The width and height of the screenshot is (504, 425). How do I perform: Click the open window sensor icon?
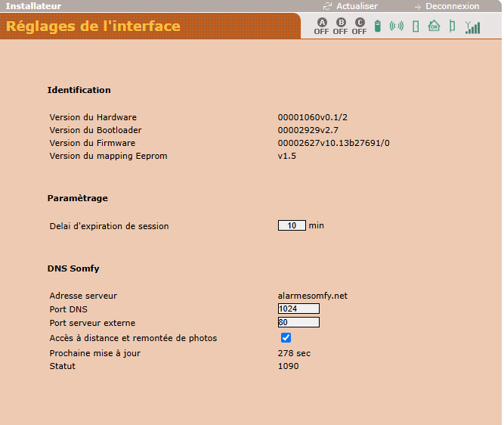pyautogui.click(x=452, y=26)
